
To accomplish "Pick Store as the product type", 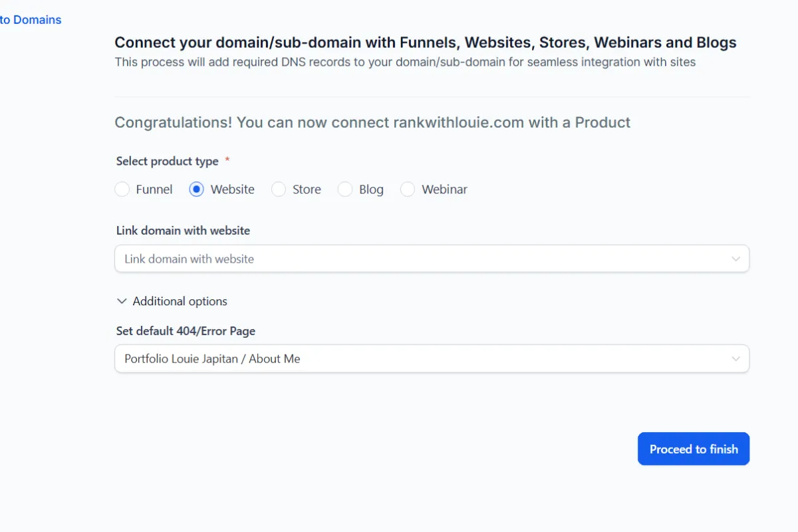I will click(x=278, y=190).
